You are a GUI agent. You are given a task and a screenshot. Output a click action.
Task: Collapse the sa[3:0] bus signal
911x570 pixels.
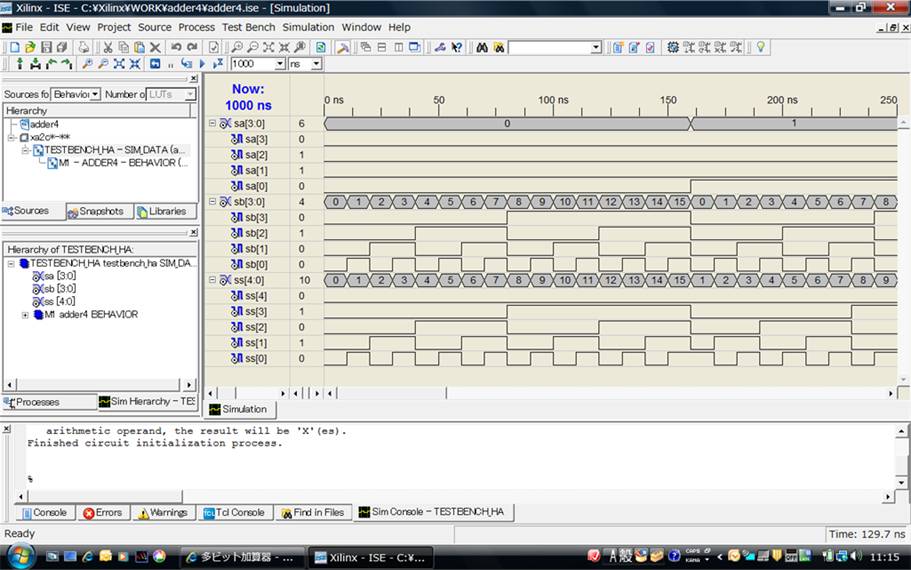(212, 123)
